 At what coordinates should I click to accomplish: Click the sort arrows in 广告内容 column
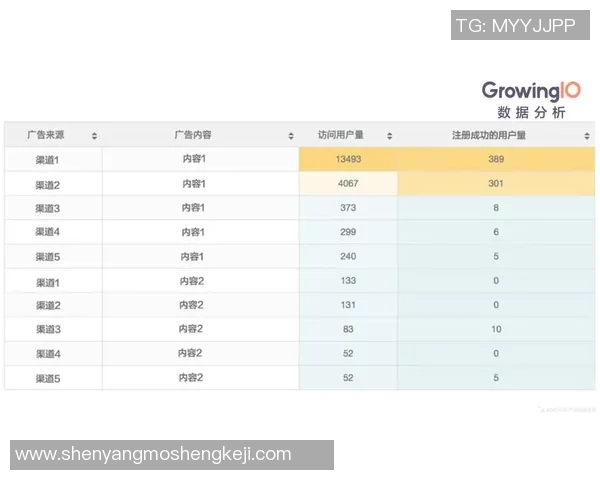(x=291, y=136)
